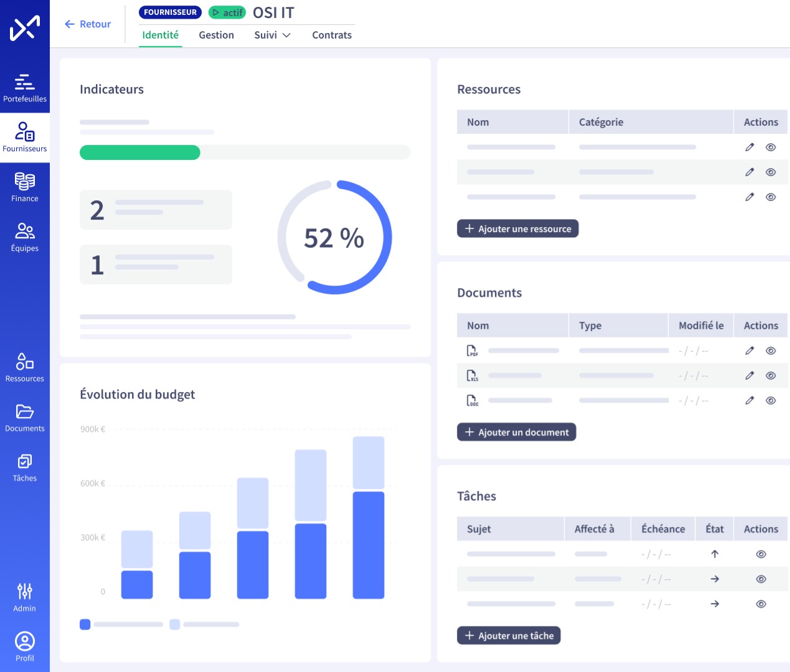Sort resources by Catégorie column header
Image resolution: width=790 pixels, height=672 pixels.
(x=601, y=123)
